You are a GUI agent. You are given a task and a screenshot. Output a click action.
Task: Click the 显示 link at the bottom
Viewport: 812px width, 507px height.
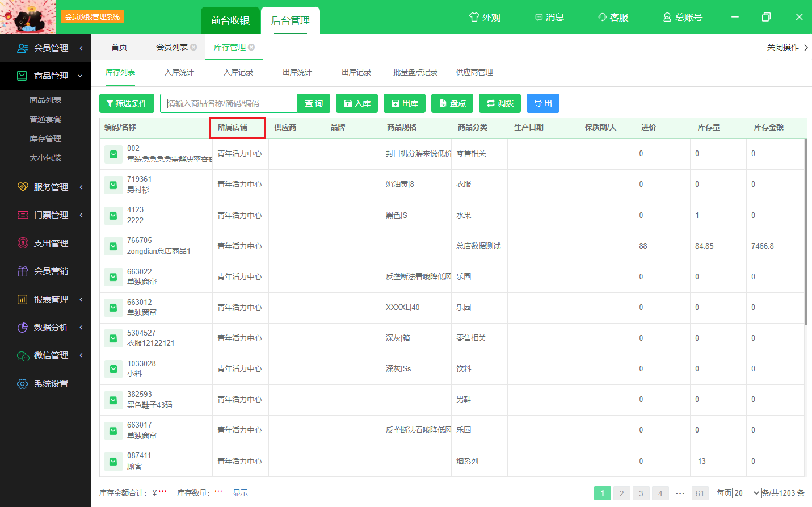click(x=240, y=493)
